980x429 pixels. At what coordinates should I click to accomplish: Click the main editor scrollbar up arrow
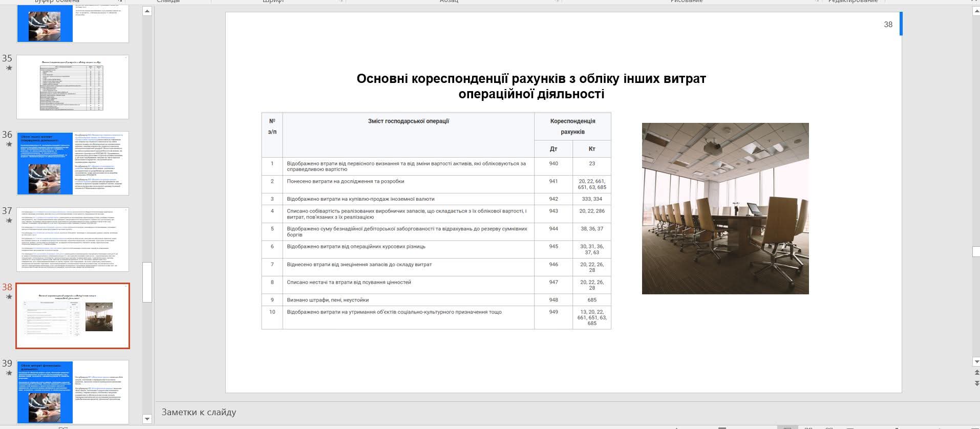coord(976,11)
